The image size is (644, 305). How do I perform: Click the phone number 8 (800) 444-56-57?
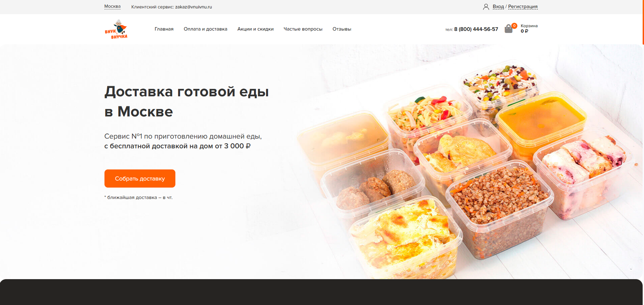(476, 29)
